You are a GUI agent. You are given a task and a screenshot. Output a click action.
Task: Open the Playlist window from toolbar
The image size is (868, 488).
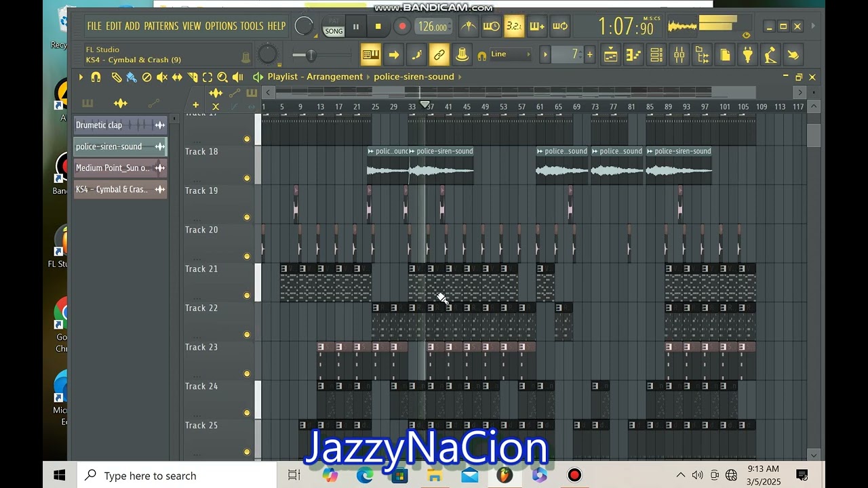click(x=611, y=55)
